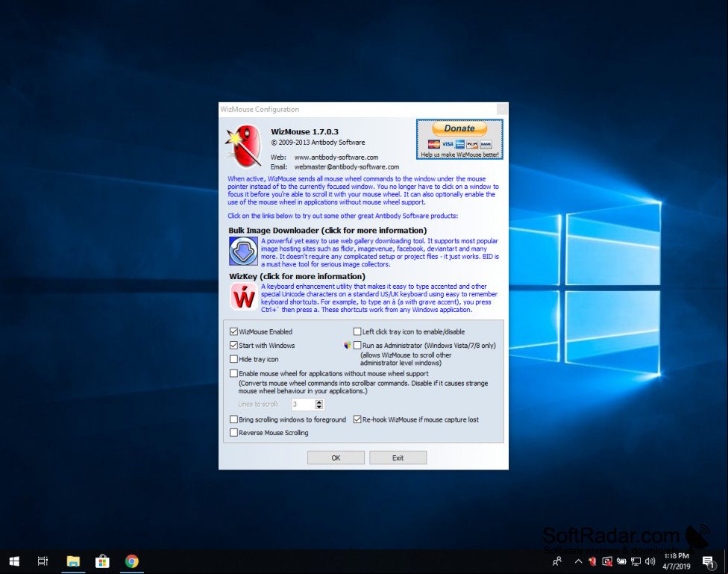The width and height of the screenshot is (728, 574).
Task: Click webmaster@antibody-software.com email address
Action: (x=346, y=167)
